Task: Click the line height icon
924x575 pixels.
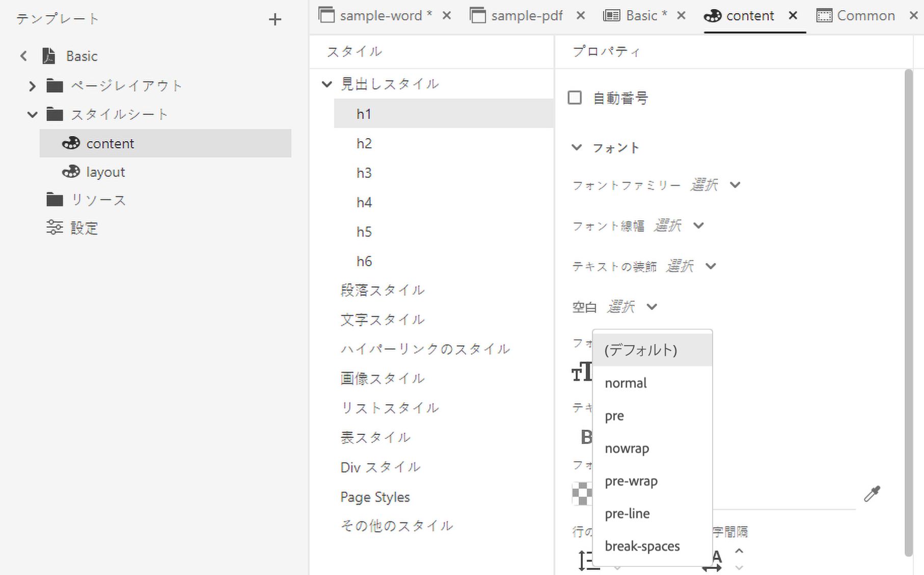Action: coord(589,560)
